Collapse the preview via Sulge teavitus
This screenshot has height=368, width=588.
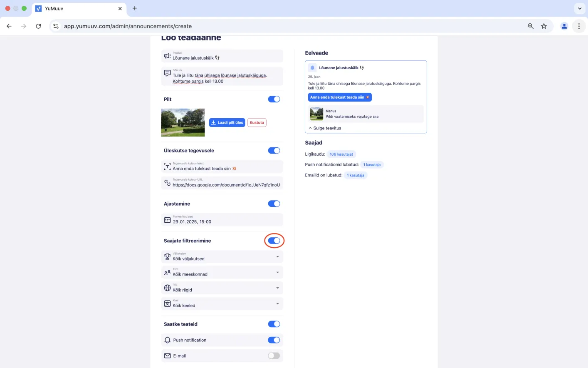click(325, 128)
